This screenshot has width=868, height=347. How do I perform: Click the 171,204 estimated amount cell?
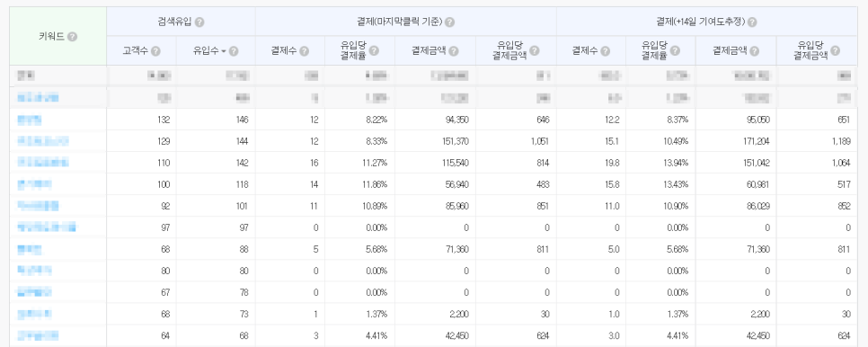click(736, 141)
